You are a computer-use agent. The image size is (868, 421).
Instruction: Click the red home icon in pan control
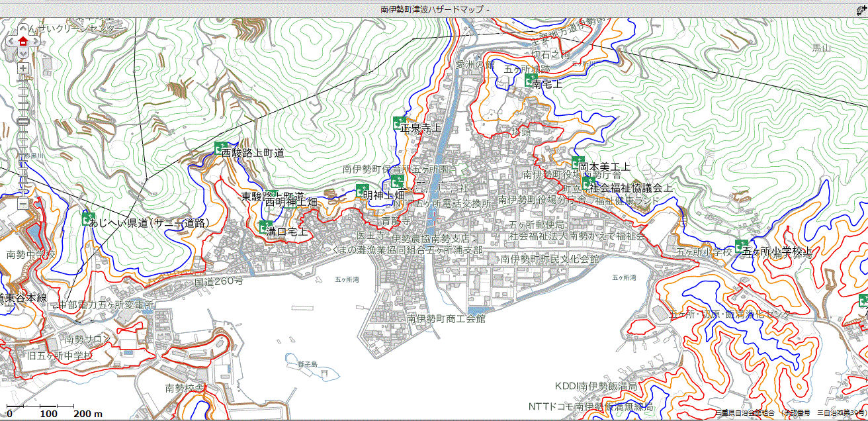tap(23, 40)
